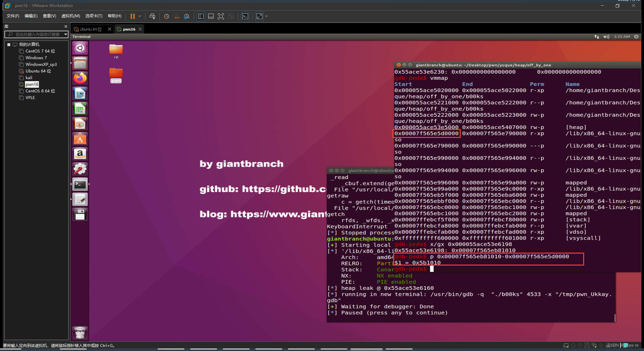Open System Settings from the launcher

(80, 169)
